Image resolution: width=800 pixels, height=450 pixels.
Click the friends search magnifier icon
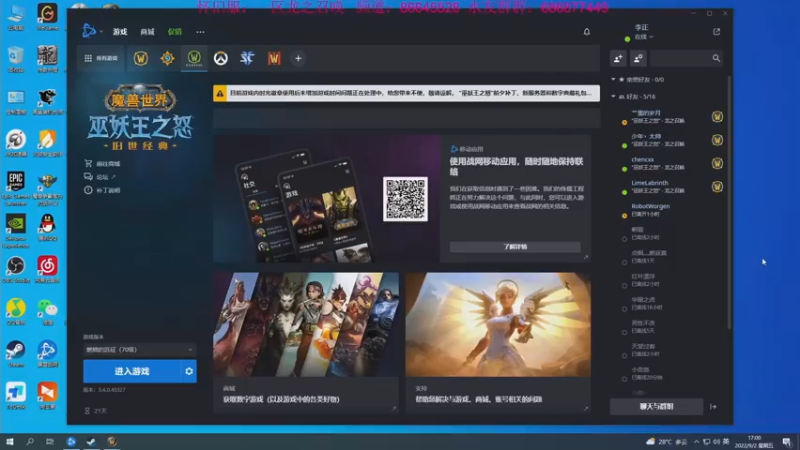[x=716, y=59]
